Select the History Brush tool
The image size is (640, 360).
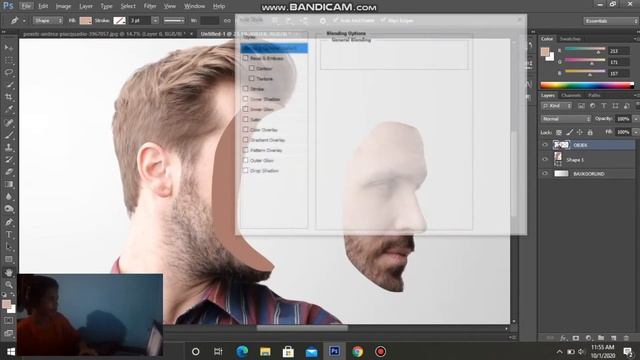coord(9,160)
